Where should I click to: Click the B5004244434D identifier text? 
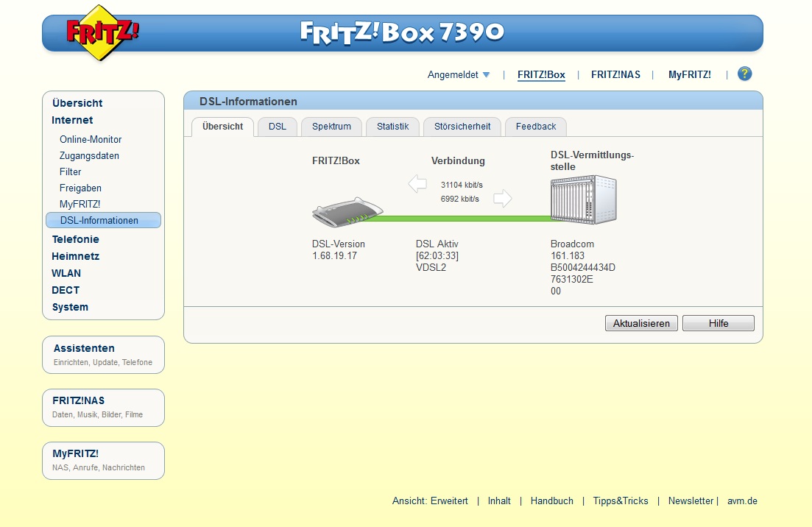click(582, 268)
